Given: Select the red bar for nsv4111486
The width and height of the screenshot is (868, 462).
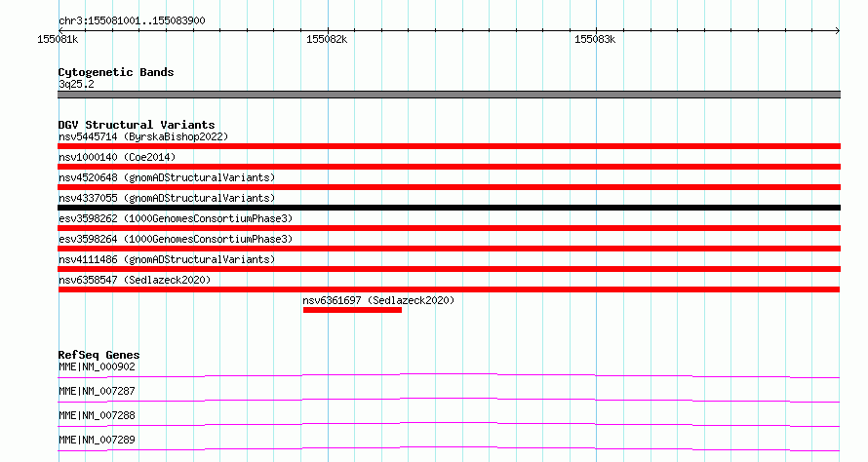Looking at the screenshot, I should pyautogui.click(x=449, y=269).
